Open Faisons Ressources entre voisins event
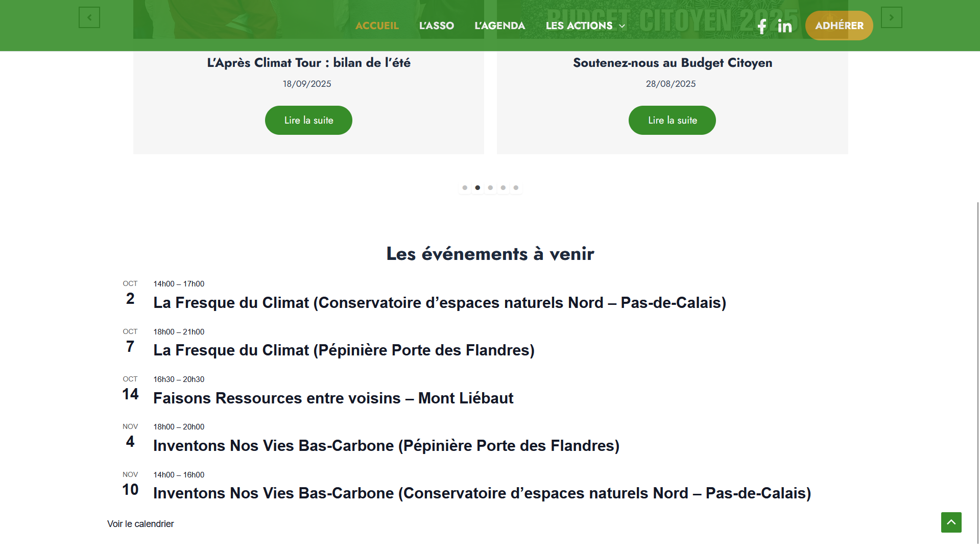This screenshot has width=980, height=551. pyautogui.click(x=333, y=398)
